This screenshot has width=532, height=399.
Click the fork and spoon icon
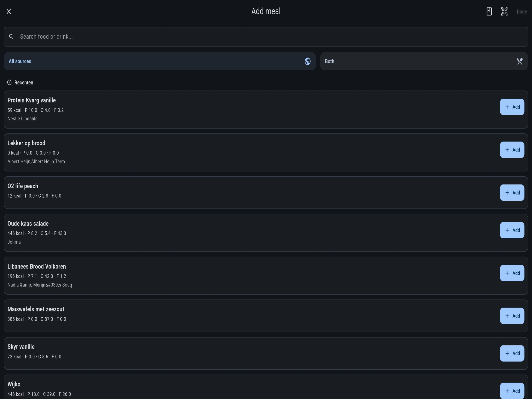coord(519,61)
